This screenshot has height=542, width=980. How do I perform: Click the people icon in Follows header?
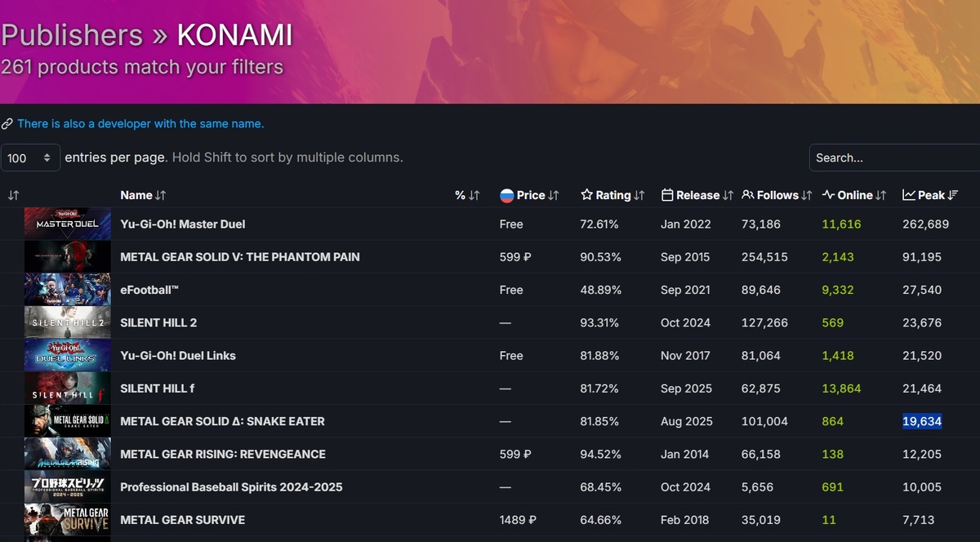click(748, 195)
